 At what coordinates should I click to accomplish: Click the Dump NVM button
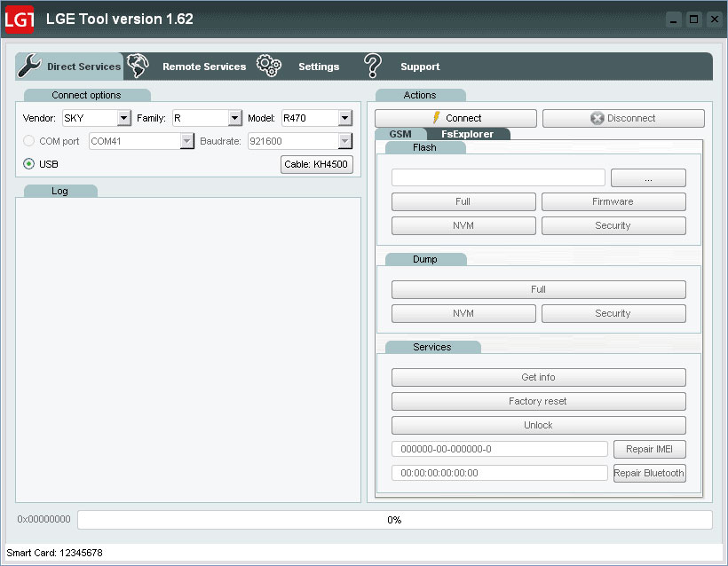coord(463,314)
